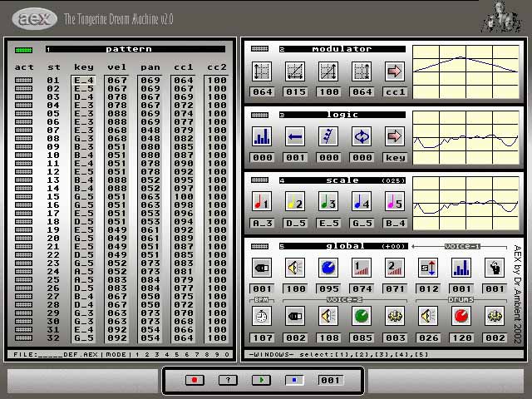The image size is (532, 399).
Task: Select scale note 4 blue icon
Action: point(362,202)
